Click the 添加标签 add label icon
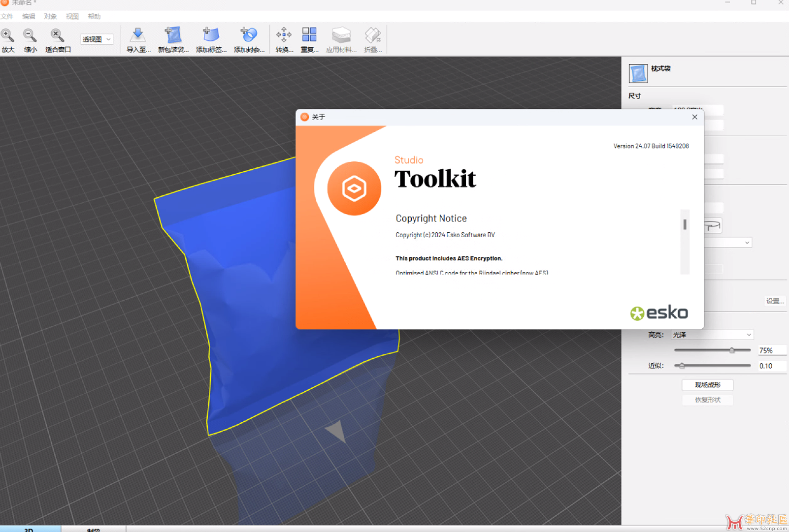The height and width of the screenshot is (532, 789). 211,35
